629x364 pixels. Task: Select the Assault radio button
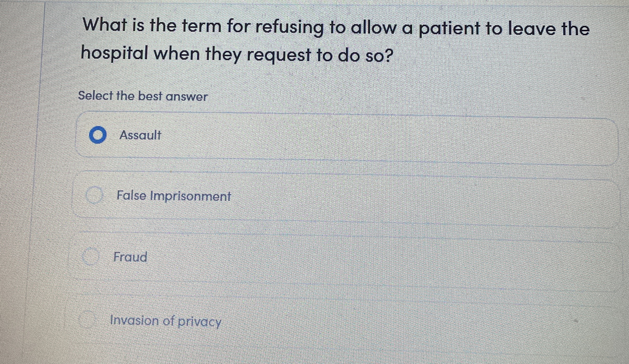[98, 135]
